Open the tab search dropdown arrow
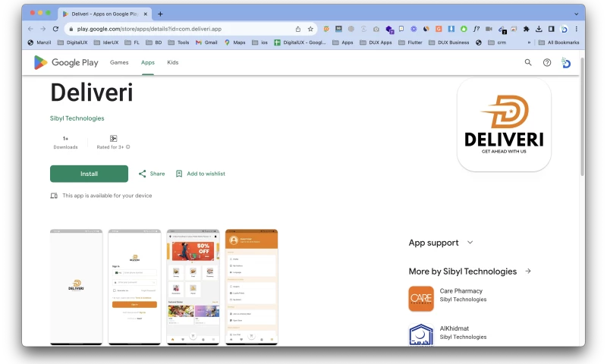 [576, 14]
